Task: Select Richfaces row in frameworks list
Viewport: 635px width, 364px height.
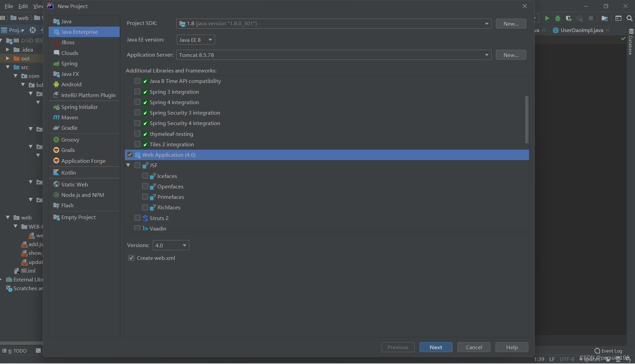Action: click(327, 207)
